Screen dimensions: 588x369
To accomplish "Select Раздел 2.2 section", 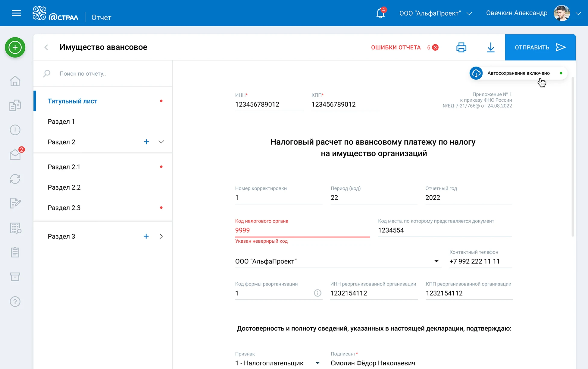I will pyautogui.click(x=103, y=187).
